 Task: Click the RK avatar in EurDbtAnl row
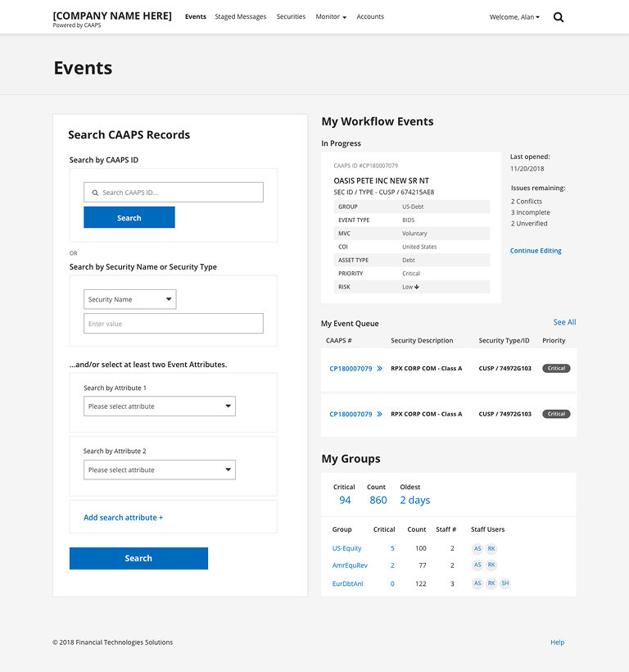[x=491, y=583]
